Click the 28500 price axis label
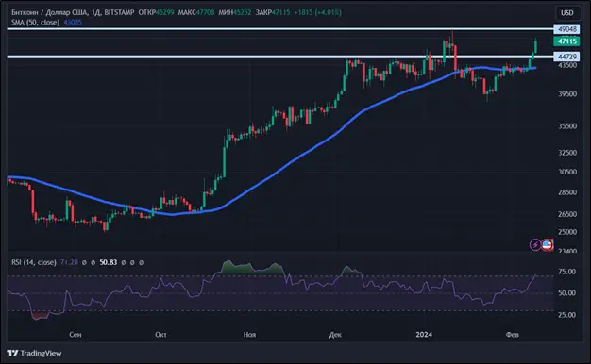 (567, 192)
